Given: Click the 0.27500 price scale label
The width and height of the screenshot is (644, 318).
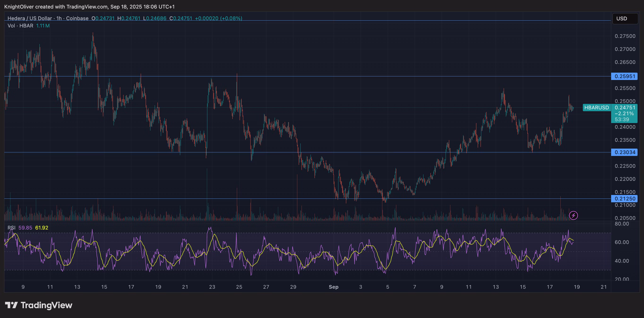Looking at the screenshot, I should (625, 36).
